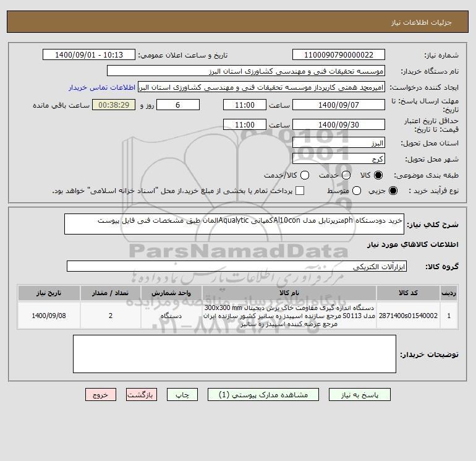Click the product code 2871400s01540002 cell
This screenshot has height=461, width=476.
(408, 316)
